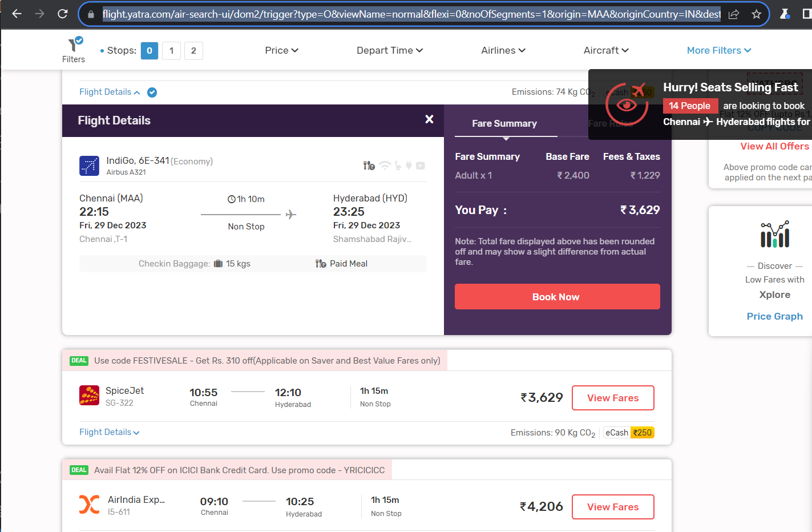Image resolution: width=812 pixels, height=532 pixels.
Task: Click the IndiGo airline logo
Action: pos(89,166)
